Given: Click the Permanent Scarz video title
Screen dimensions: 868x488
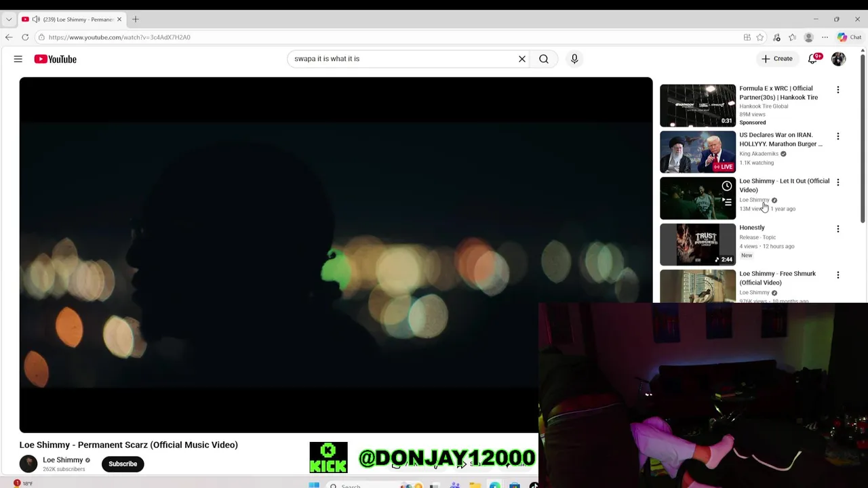Looking at the screenshot, I should 129,445.
